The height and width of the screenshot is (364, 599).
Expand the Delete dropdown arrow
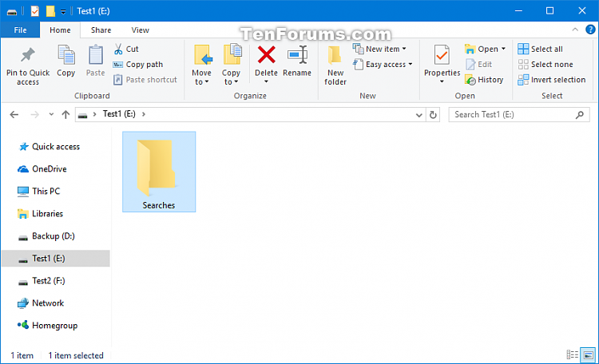[x=266, y=81]
